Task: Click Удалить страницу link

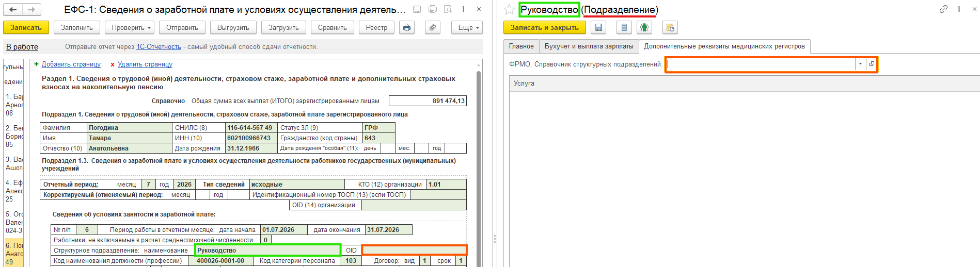Action: pyautogui.click(x=145, y=64)
